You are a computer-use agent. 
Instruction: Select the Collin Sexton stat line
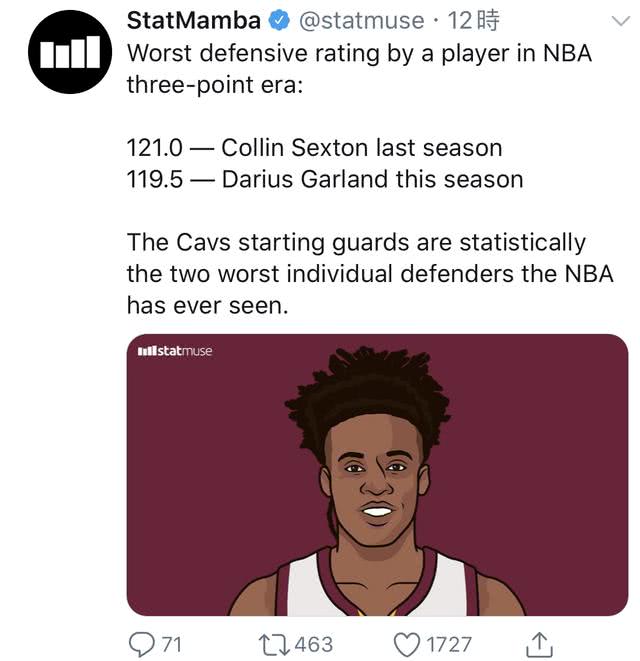tap(315, 148)
